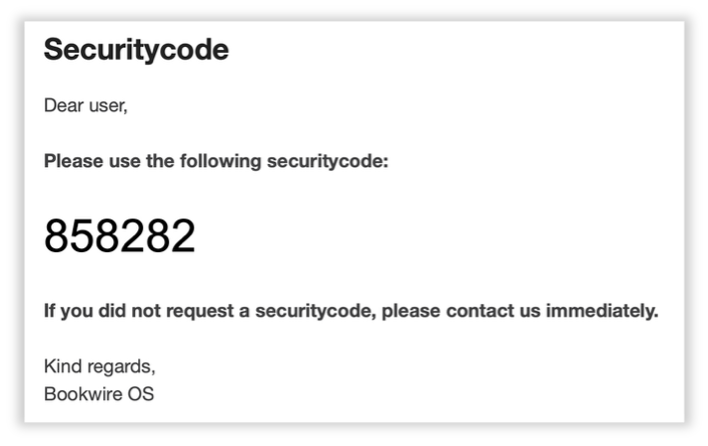Image resolution: width=708 pixels, height=446 pixels.
Task: Click the word 'immediately.' ending the warning
Action: [602, 311]
